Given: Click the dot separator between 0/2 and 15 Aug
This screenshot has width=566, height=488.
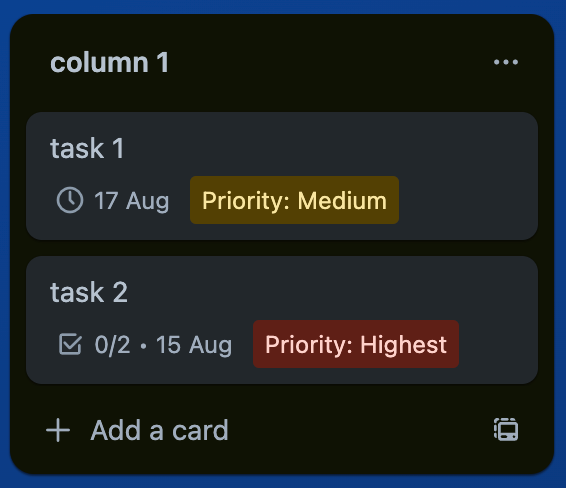Looking at the screenshot, I should pyautogui.click(x=143, y=346).
